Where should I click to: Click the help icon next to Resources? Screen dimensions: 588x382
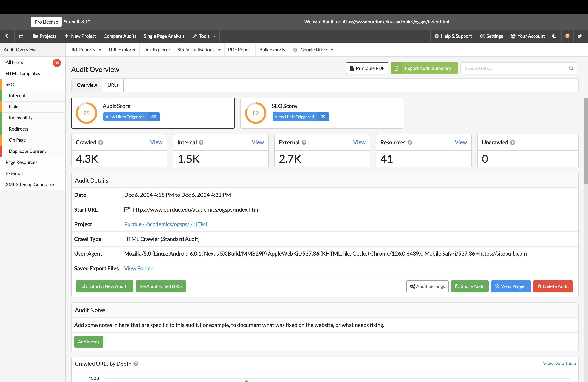click(410, 142)
